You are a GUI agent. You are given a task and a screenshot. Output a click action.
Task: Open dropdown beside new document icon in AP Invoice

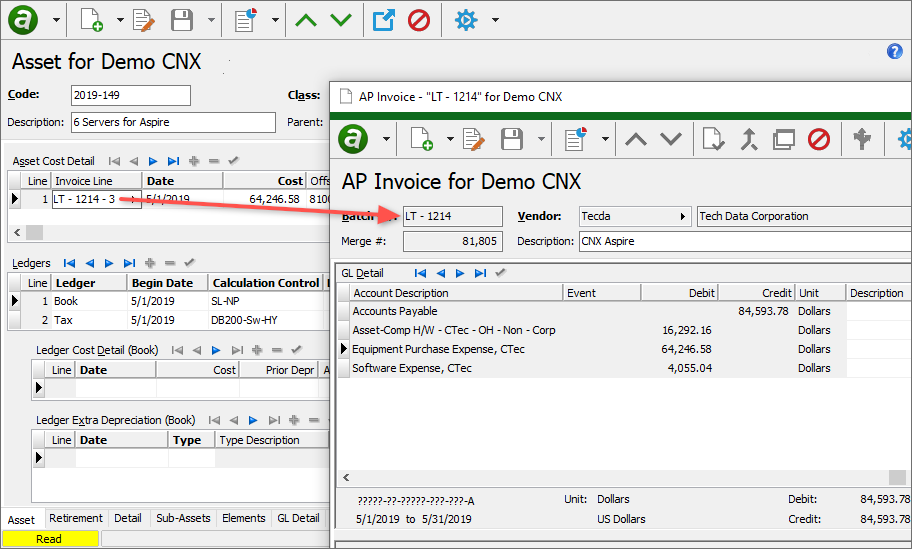(x=449, y=139)
